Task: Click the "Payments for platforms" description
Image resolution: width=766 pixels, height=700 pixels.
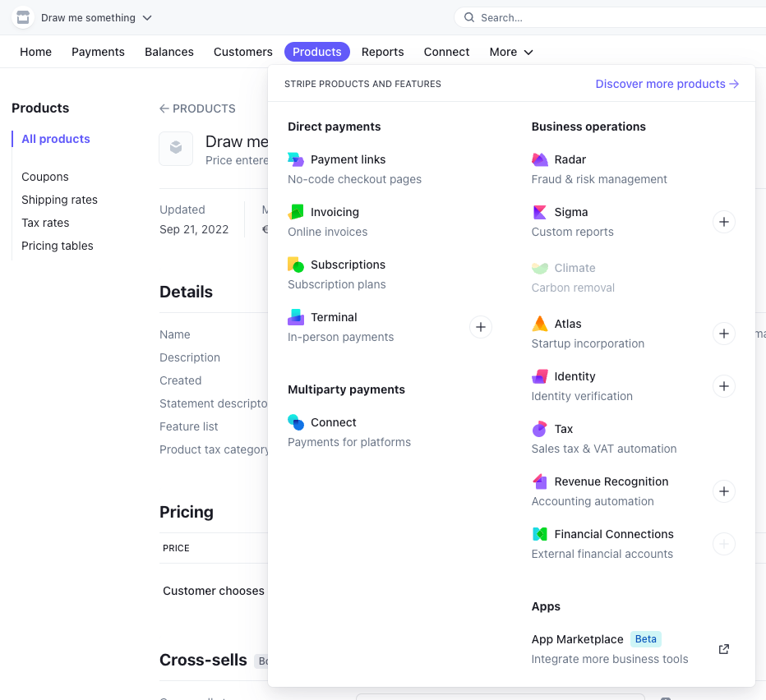Action: click(x=348, y=442)
